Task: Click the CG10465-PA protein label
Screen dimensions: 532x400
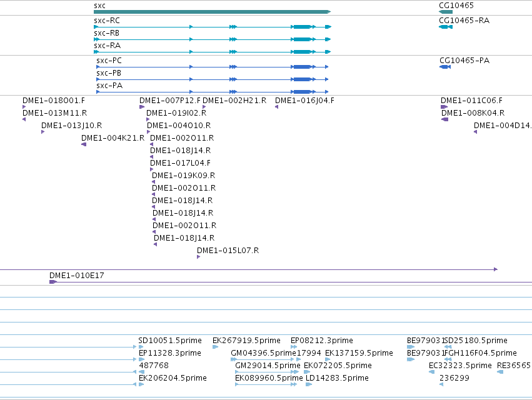Action: tap(464, 61)
